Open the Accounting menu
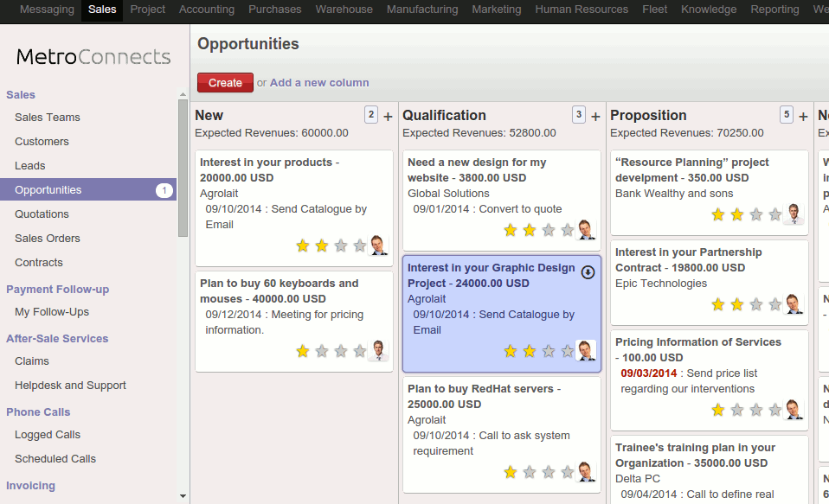This screenshot has width=829, height=504. tap(206, 10)
